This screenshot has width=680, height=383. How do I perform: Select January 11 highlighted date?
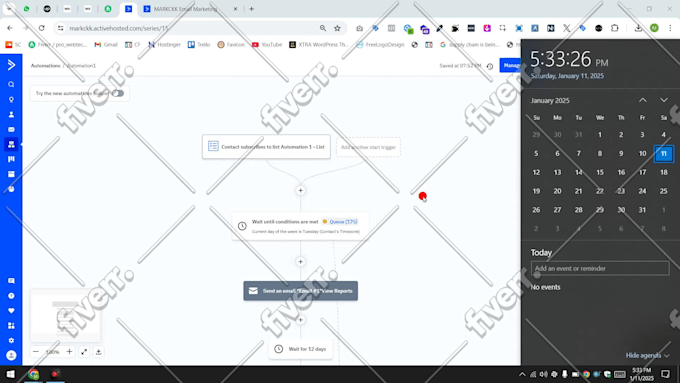[664, 154]
